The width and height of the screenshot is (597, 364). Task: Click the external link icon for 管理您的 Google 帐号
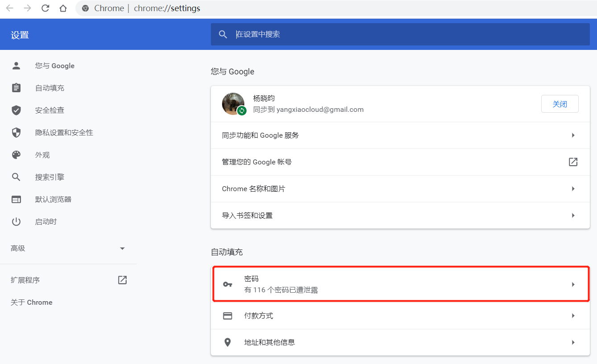tap(573, 162)
